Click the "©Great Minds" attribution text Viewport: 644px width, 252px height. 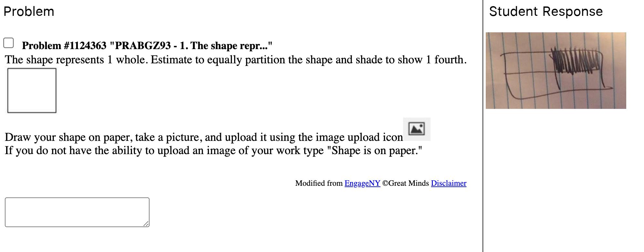click(x=405, y=183)
